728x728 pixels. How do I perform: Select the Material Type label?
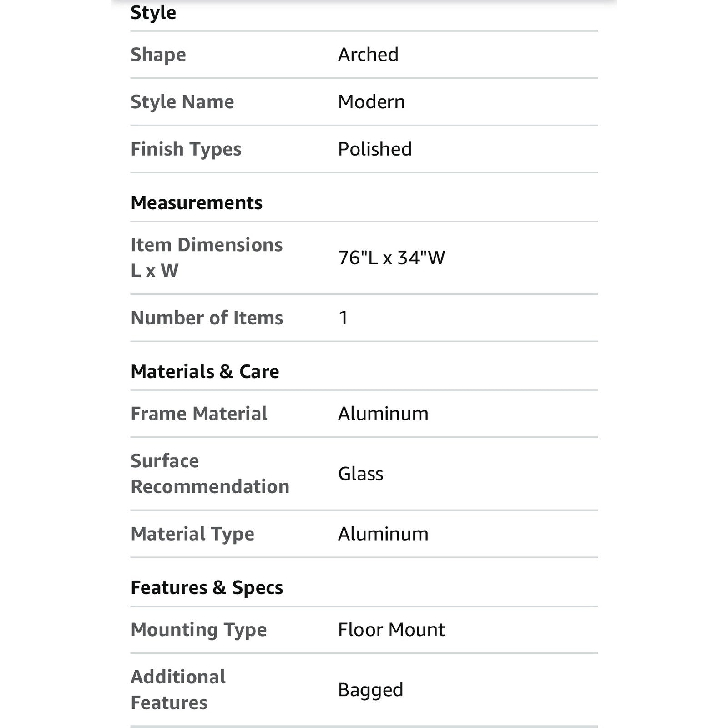coord(192,535)
